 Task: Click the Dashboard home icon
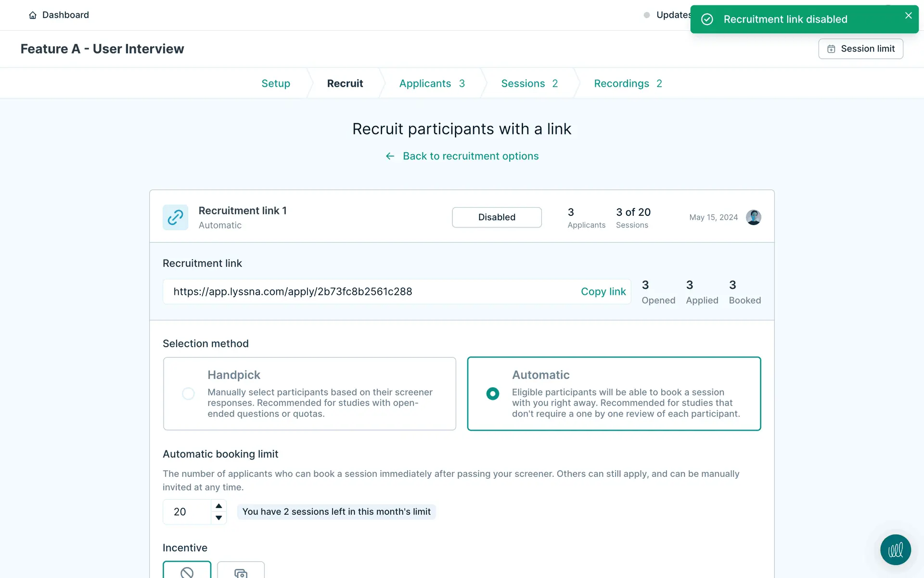(33, 15)
